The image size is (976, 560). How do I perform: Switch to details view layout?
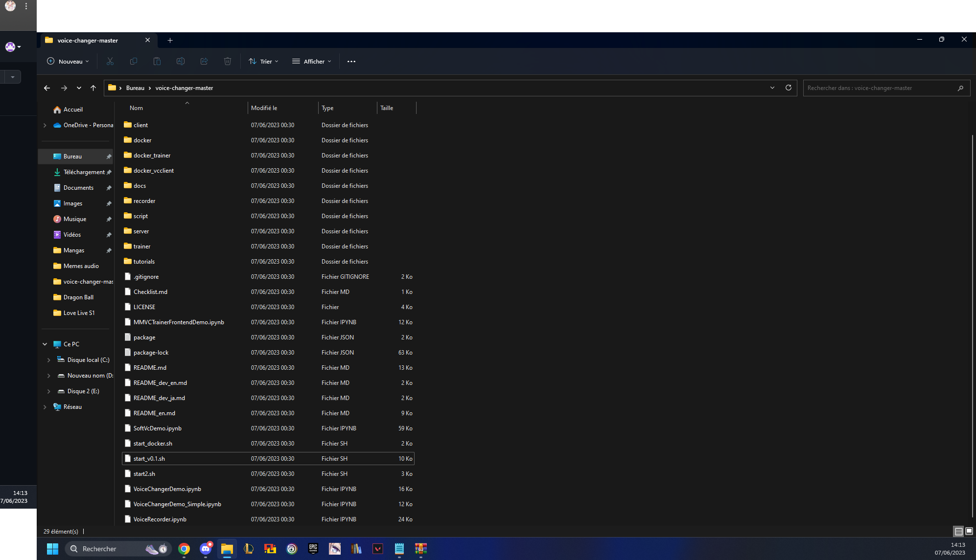(x=958, y=531)
